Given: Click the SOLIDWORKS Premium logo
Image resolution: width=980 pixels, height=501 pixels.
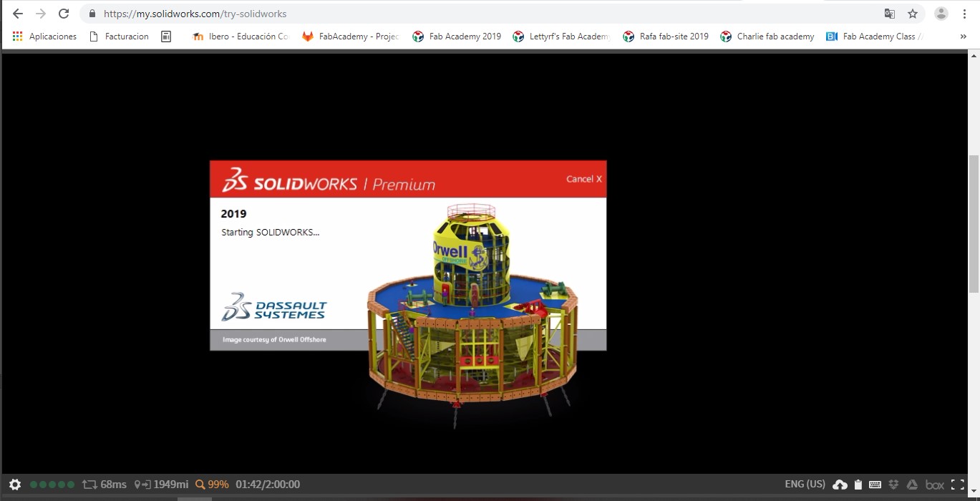Looking at the screenshot, I should click(x=328, y=180).
